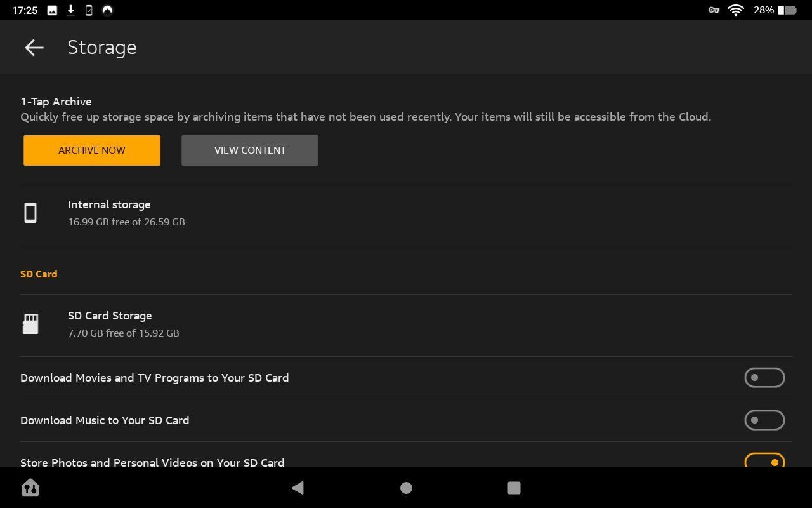The width and height of the screenshot is (812, 508).
Task: Tap the SD Card section header
Action: 39,274
